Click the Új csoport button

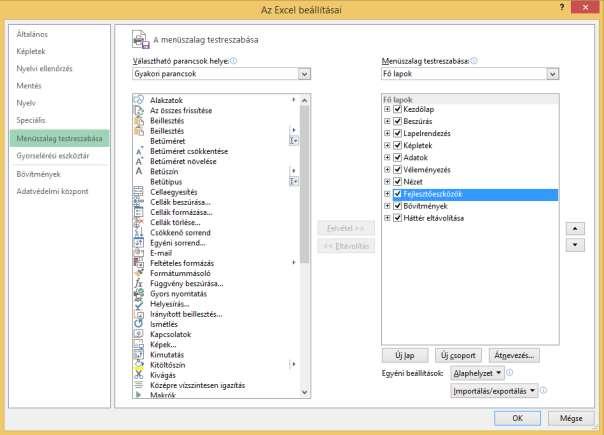click(x=458, y=355)
